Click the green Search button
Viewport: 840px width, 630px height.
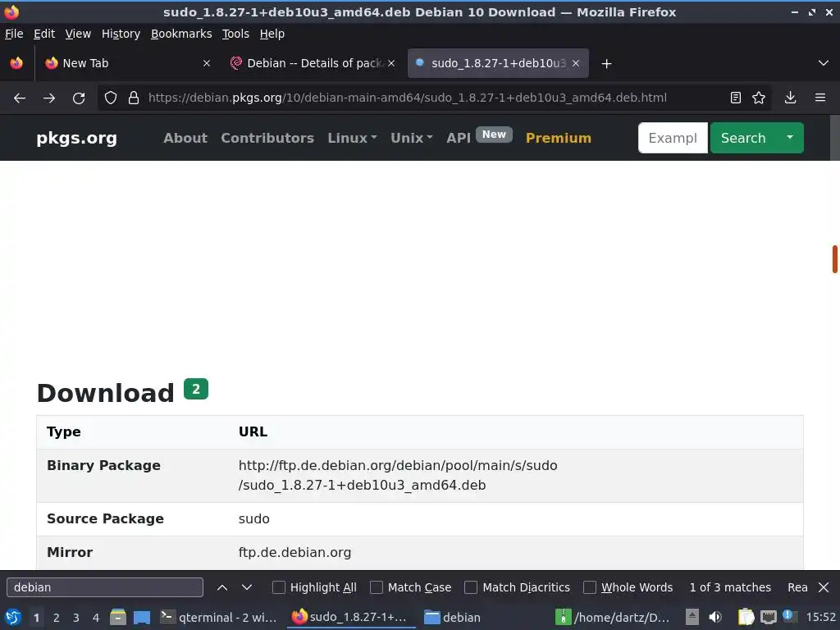click(x=743, y=138)
